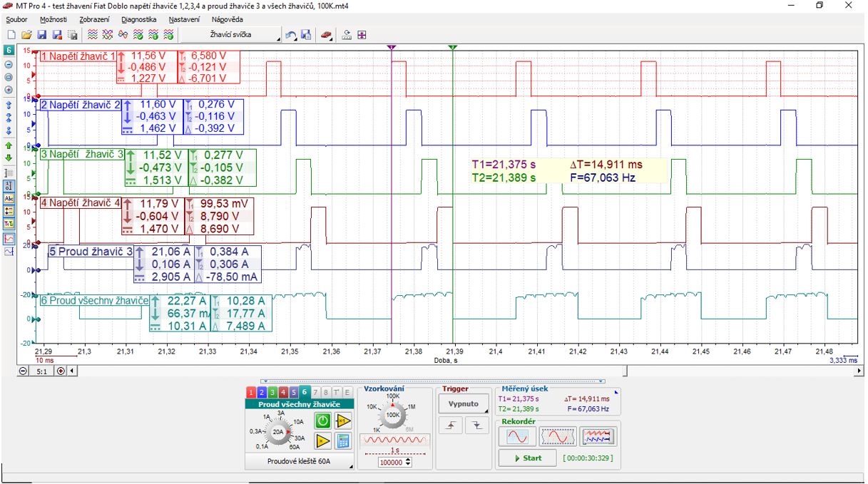Click the zoom out minus button below the chart
This screenshot has width=868, height=484.
pyautogui.click(x=24, y=371)
